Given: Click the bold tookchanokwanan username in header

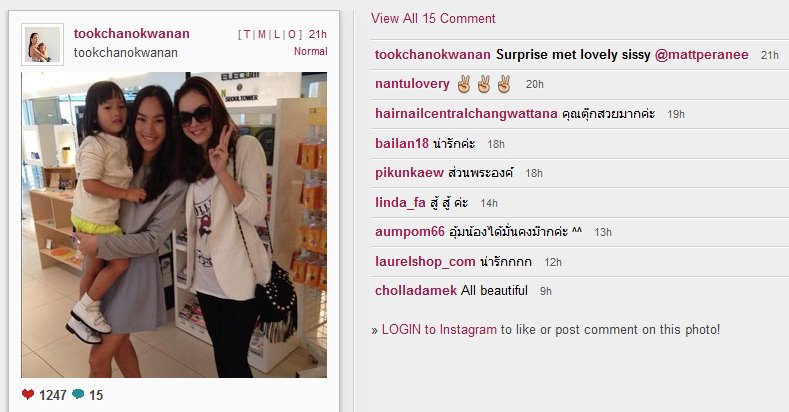Looking at the screenshot, I should (x=132, y=34).
